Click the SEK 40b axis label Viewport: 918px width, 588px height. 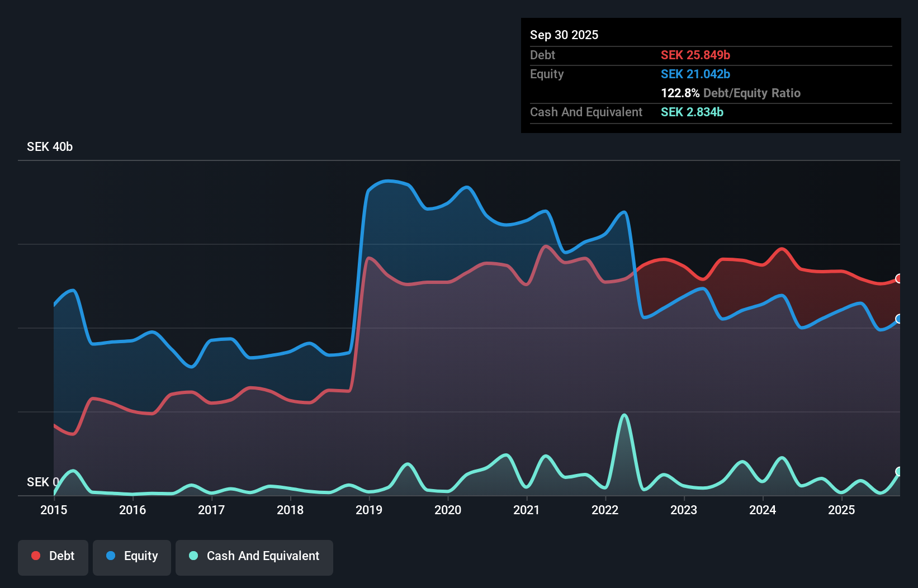[50, 146]
